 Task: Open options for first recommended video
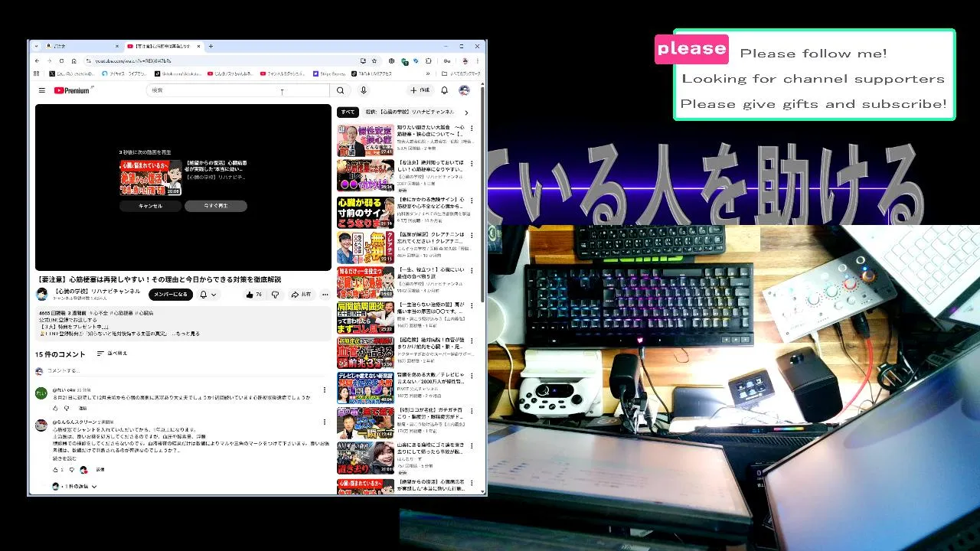click(x=472, y=129)
